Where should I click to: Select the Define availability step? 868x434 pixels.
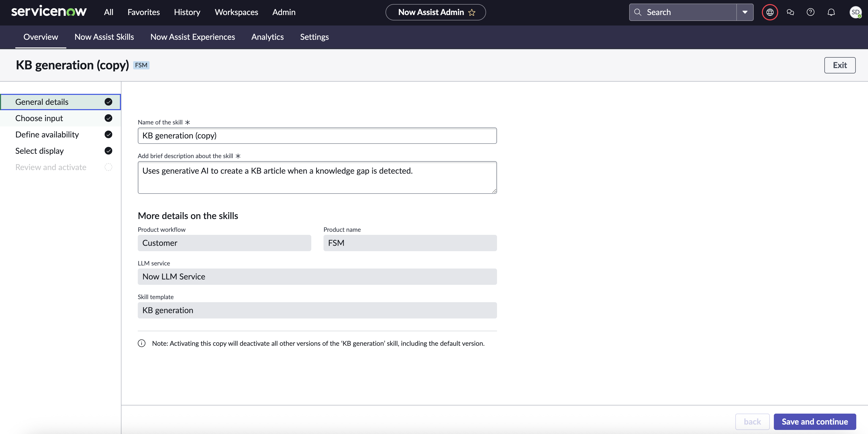(61, 134)
